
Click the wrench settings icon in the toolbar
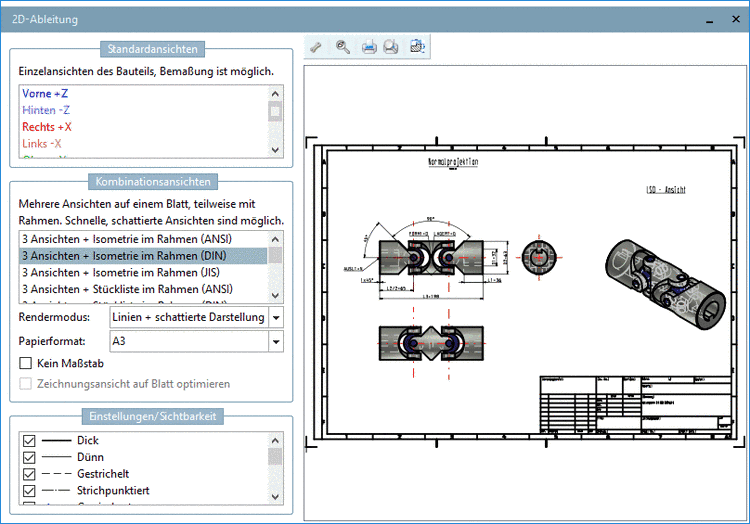[316, 47]
